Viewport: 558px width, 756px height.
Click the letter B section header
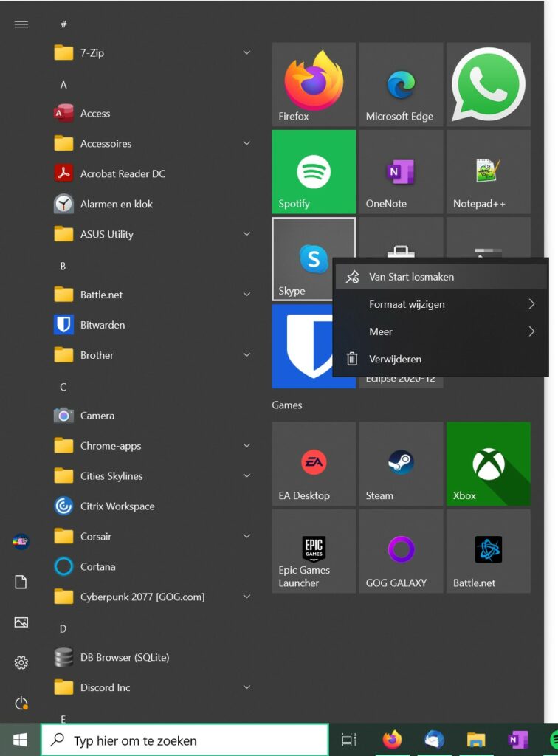tap(63, 266)
